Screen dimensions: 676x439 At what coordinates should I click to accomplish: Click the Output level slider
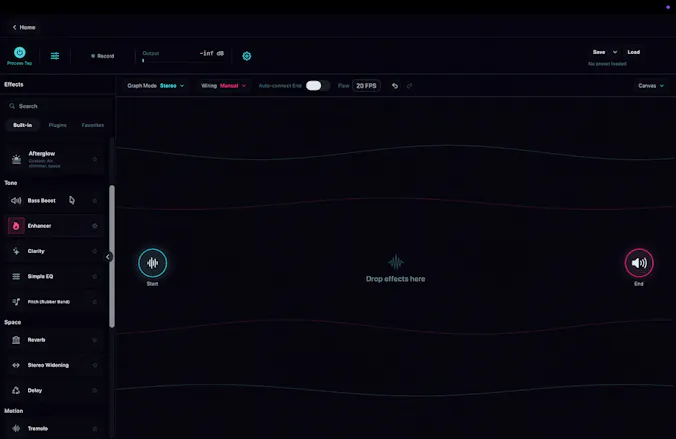click(x=183, y=61)
